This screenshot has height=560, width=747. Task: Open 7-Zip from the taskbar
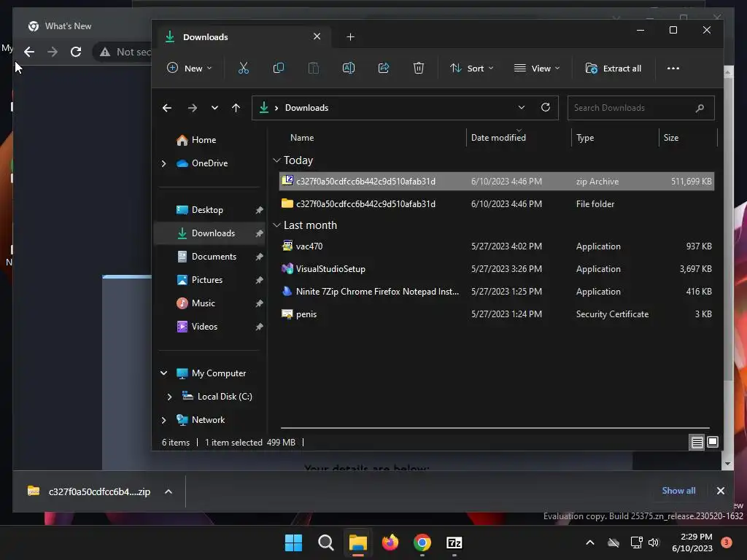454,542
